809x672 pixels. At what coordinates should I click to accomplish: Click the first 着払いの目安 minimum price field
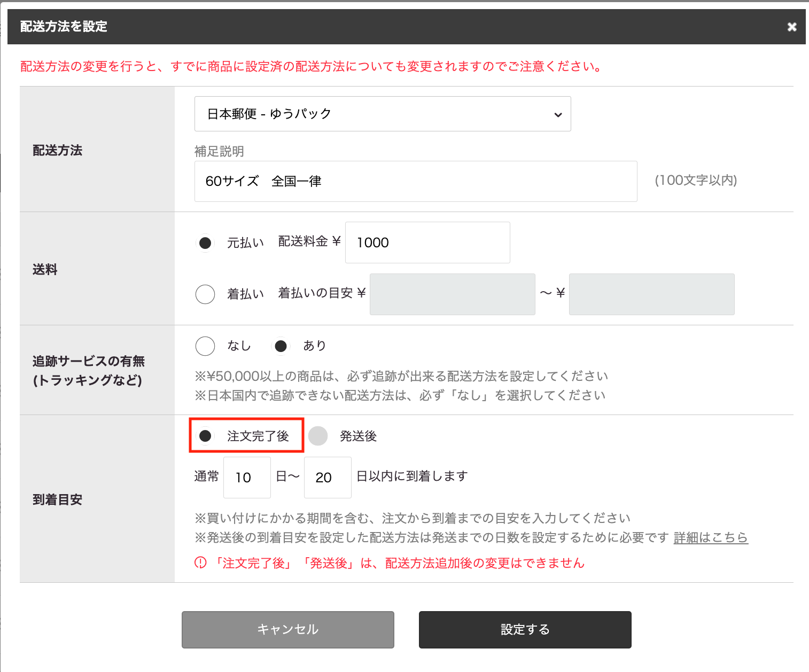click(453, 294)
